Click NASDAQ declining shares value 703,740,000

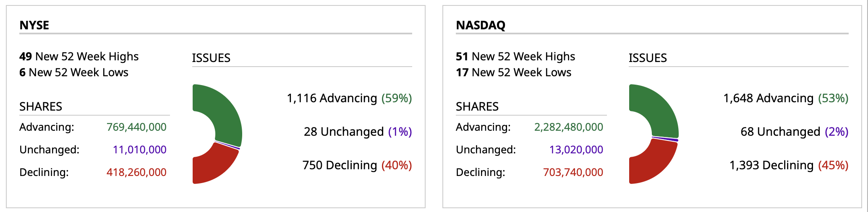573,172
